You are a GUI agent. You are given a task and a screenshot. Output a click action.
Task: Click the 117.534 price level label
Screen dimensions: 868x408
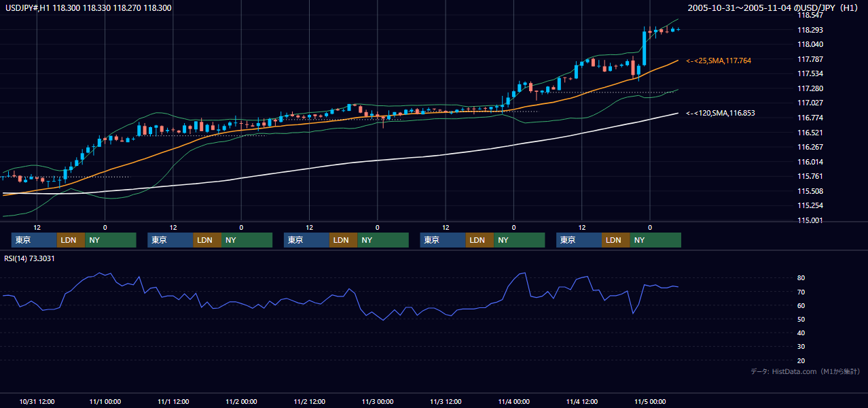[812, 73]
